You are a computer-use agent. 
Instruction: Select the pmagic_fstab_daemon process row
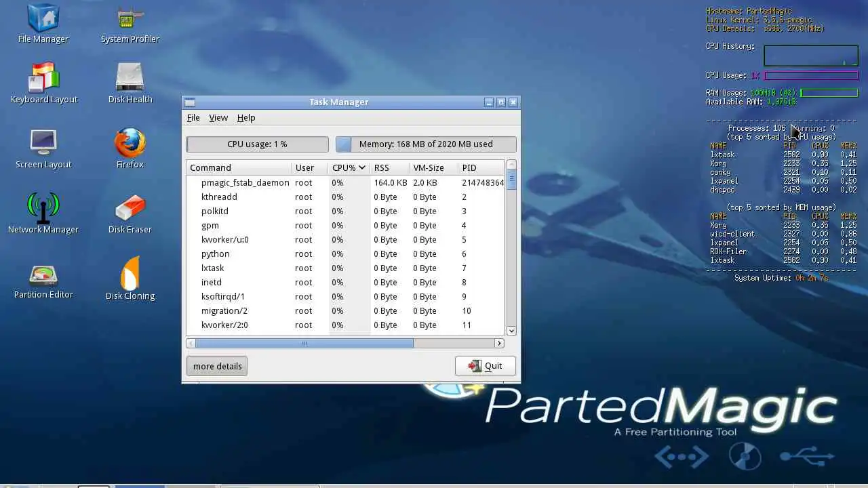[345, 183]
